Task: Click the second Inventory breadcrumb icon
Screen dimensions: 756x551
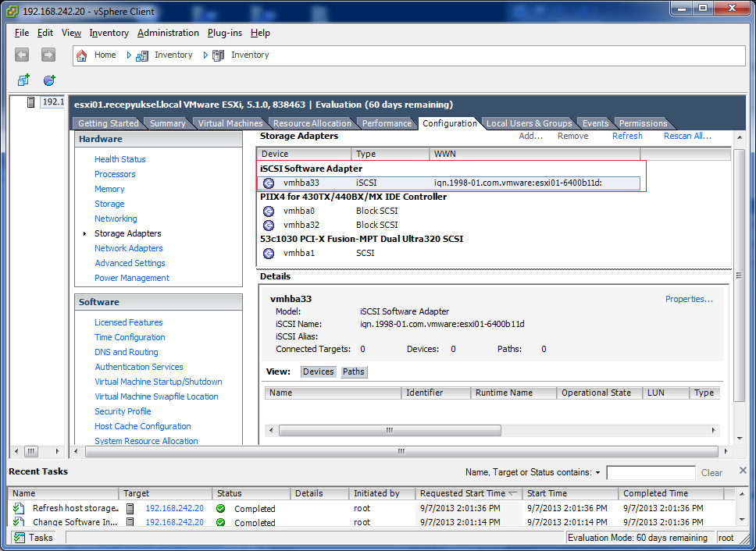Action: 219,55
